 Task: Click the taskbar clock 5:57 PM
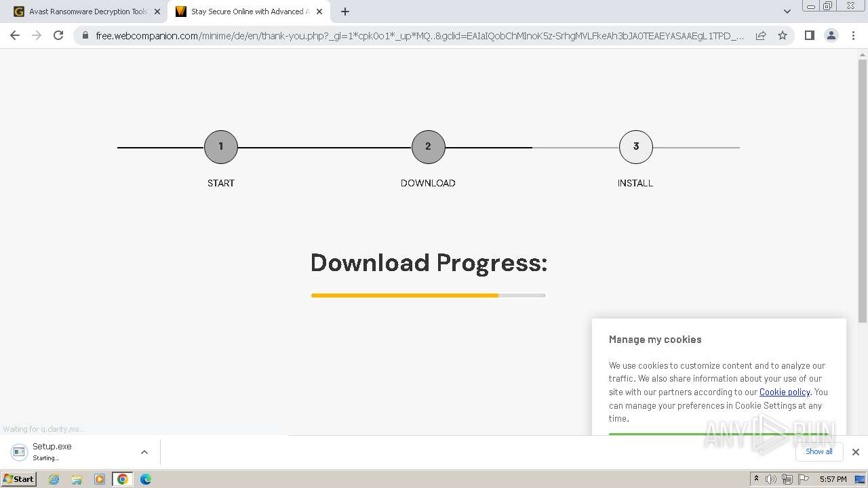833,479
